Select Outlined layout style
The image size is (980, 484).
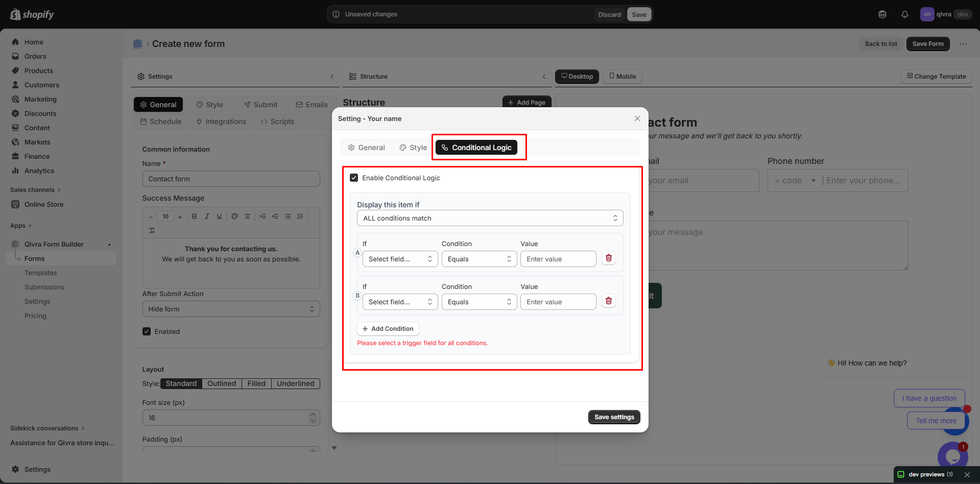[x=222, y=383]
